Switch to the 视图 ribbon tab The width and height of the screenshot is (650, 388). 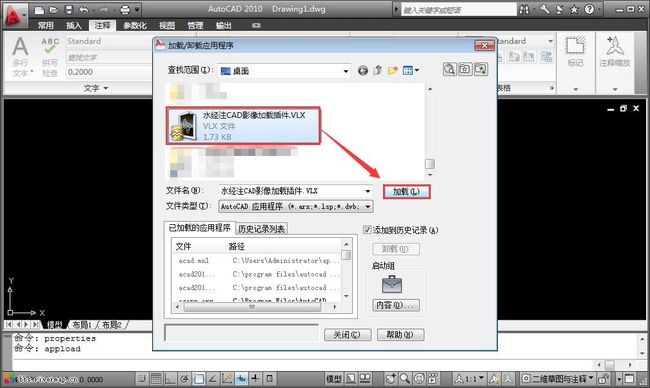(167, 25)
